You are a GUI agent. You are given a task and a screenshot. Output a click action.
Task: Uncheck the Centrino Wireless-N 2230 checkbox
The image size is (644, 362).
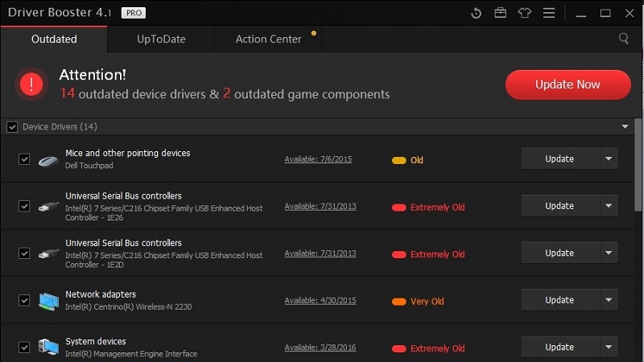(24, 300)
